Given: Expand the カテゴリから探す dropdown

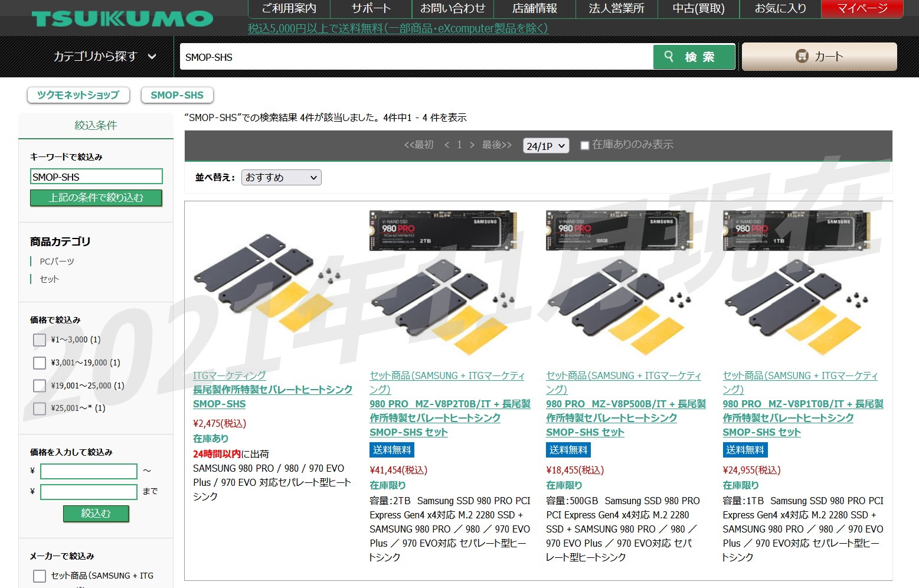Looking at the screenshot, I should (104, 57).
